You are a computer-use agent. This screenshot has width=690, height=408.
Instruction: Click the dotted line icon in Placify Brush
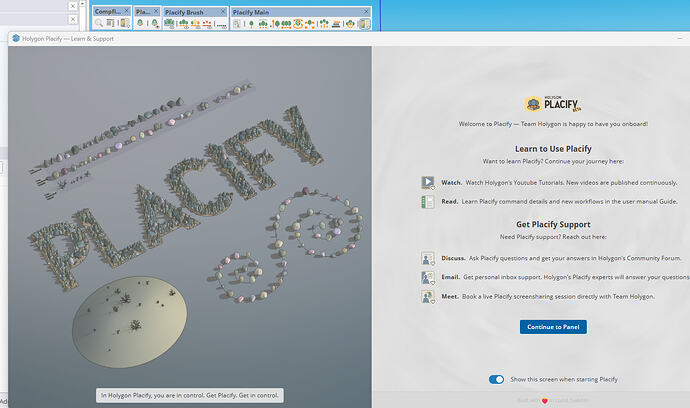click(x=222, y=25)
